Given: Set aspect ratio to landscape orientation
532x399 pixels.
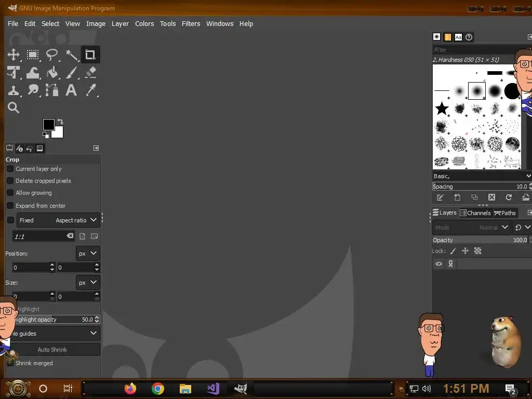Looking at the screenshot, I should (95, 236).
